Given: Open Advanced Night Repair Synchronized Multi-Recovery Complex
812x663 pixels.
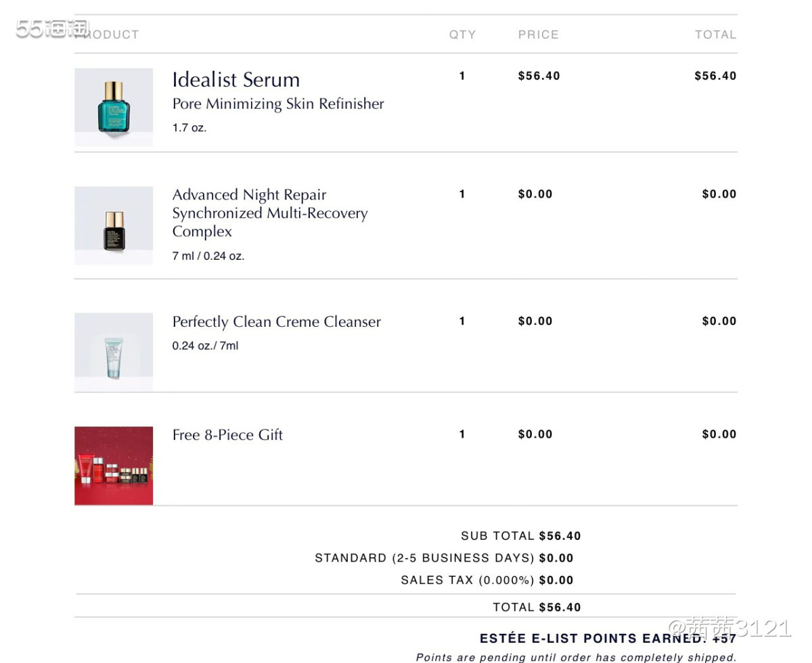Looking at the screenshot, I should [x=270, y=213].
